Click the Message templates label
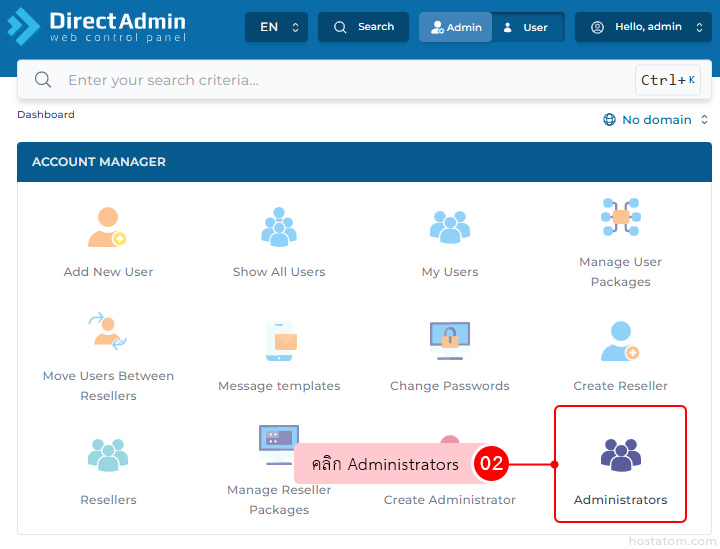The height and width of the screenshot is (549, 720). point(279,386)
